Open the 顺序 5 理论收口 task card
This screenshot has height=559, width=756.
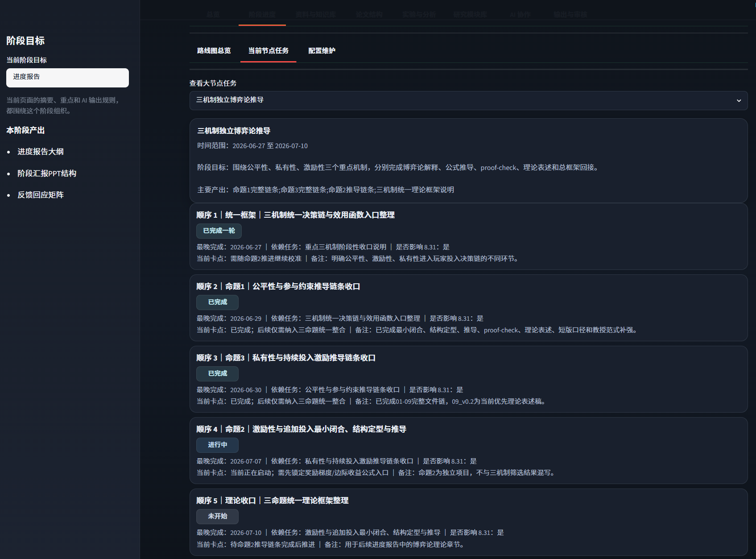468,522
